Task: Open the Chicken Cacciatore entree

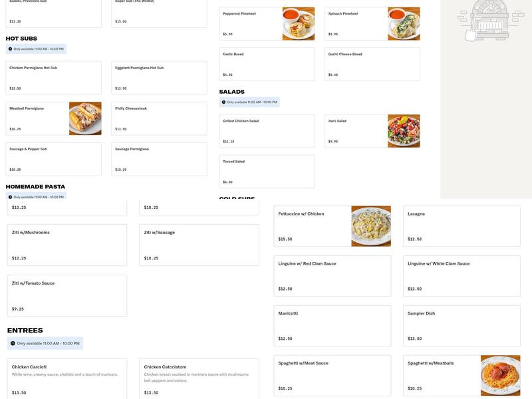Action: (199, 379)
